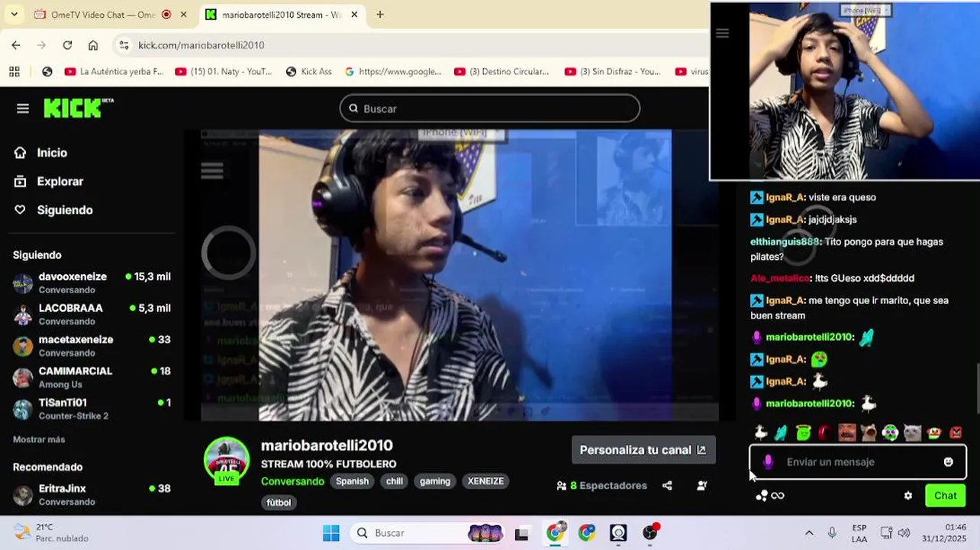Insert the green halo emote
This screenshot has width=980, height=550.
tap(803, 433)
